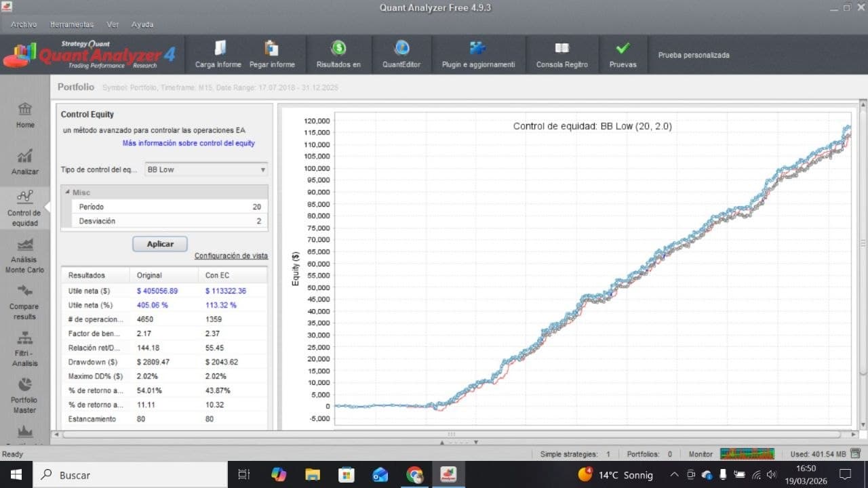Open the Tipo de control BB Low dropdown
The image size is (868, 488).
(206, 169)
